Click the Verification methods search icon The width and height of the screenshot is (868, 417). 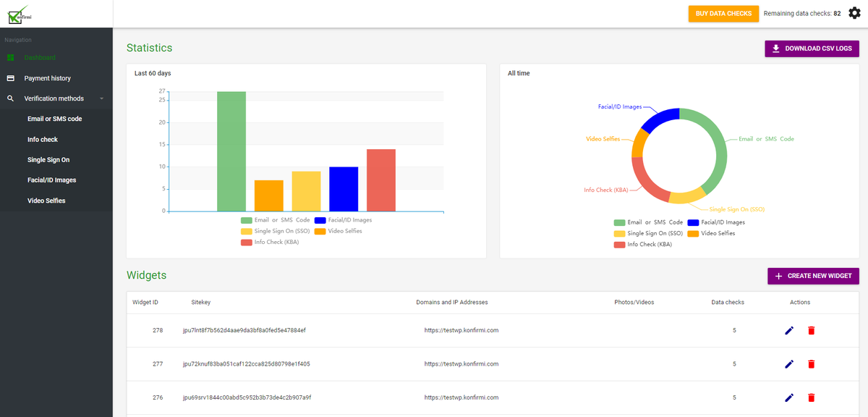(11, 98)
